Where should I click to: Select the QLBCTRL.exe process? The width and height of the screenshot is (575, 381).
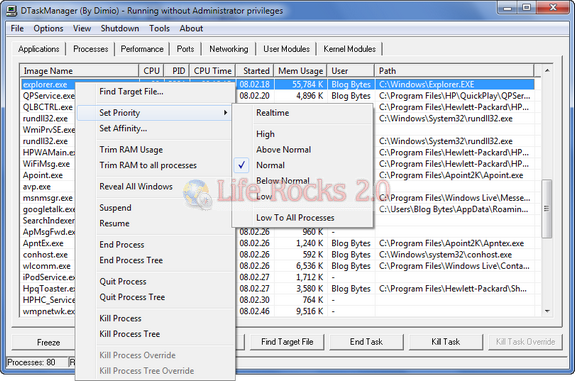coord(48,107)
